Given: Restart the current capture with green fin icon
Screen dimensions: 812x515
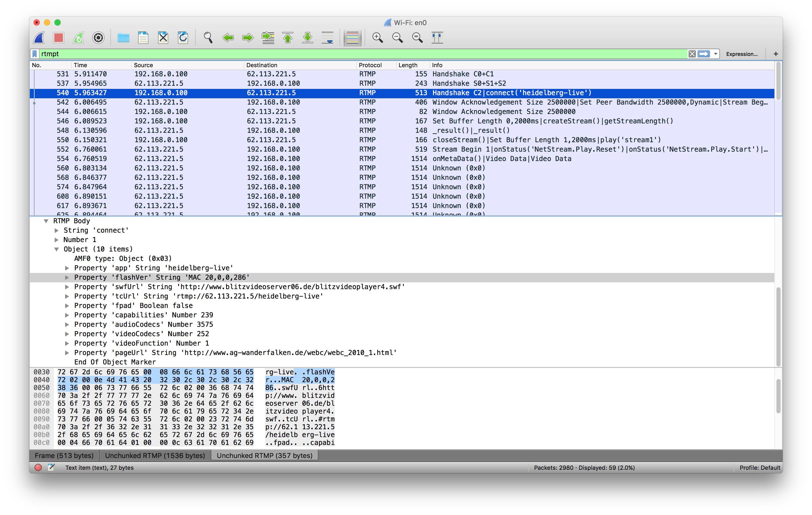Looking at the screenshot, I should click(x=78, y=37).
